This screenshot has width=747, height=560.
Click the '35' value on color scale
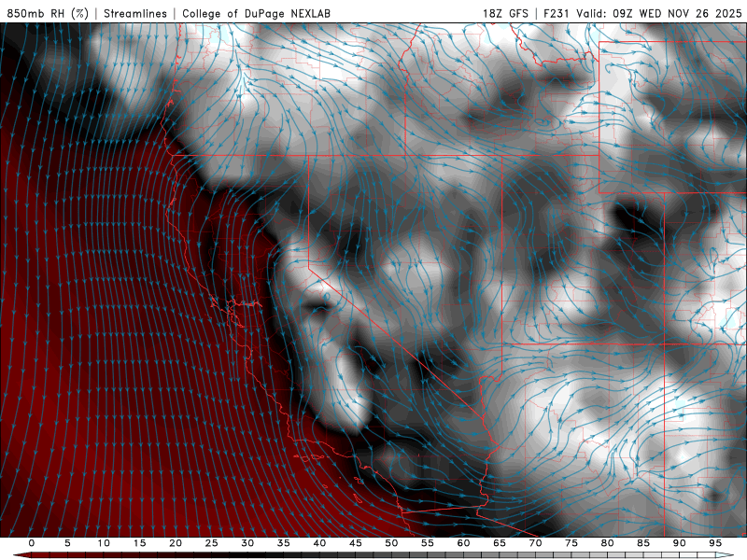pyautogui.click(x=284, y=543)
